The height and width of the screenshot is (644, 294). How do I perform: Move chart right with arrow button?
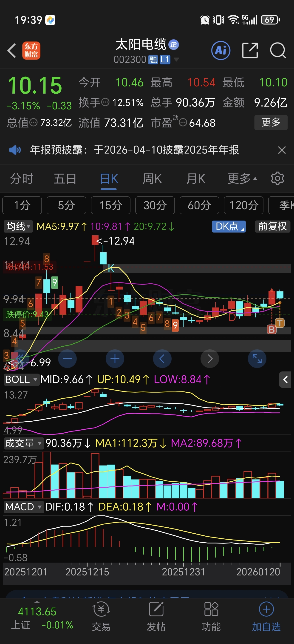pyautogui.click(x=210, y=359)
